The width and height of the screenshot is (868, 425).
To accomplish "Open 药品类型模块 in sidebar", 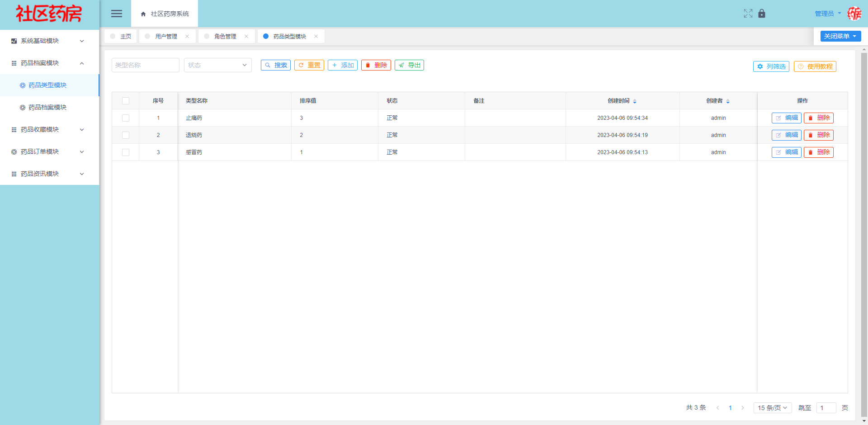I will (x=50, y=85).
